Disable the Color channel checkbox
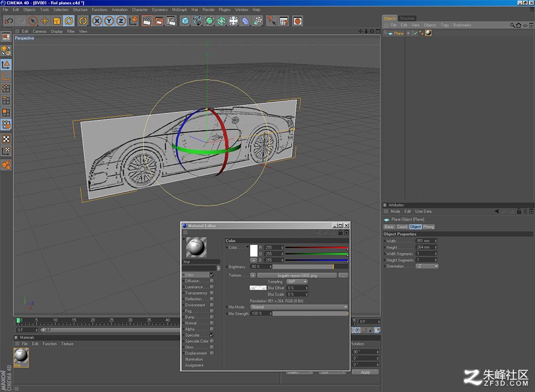Viewport: 535px width, 392px height. click(212, 275)
